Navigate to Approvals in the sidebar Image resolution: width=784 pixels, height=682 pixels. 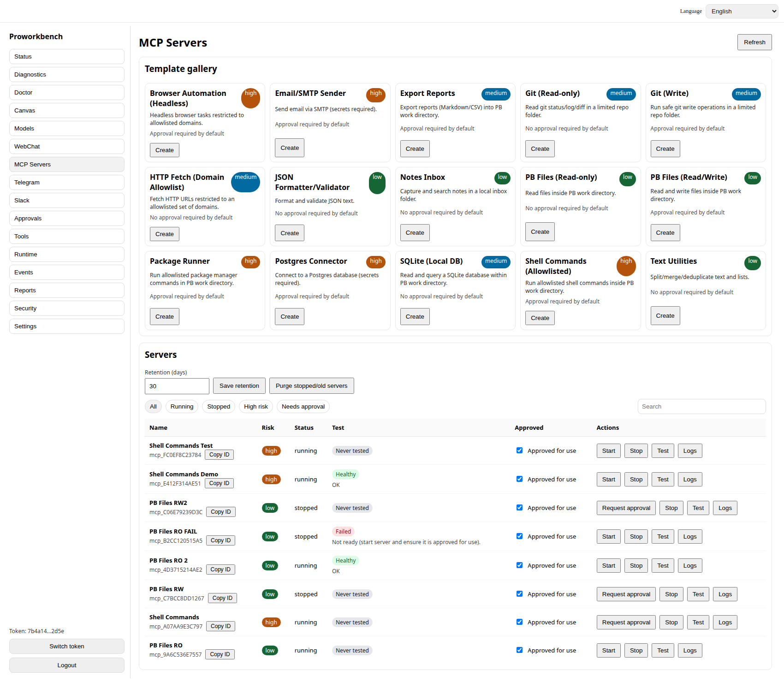66,218
